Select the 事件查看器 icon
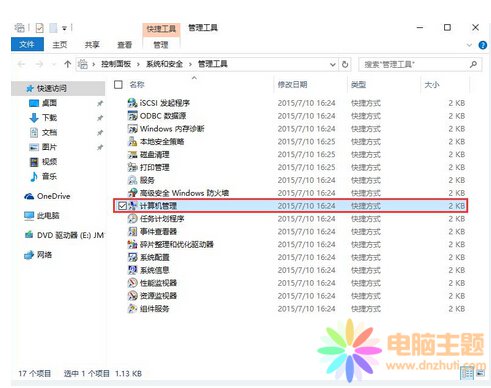 click(x=132, y=231)
